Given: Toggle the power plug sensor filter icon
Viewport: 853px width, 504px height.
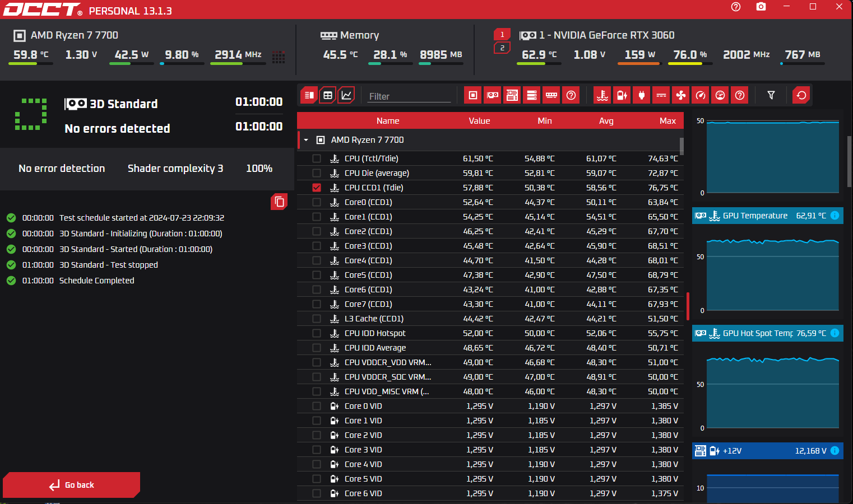Looking at the screenshot, I should 642,95.
